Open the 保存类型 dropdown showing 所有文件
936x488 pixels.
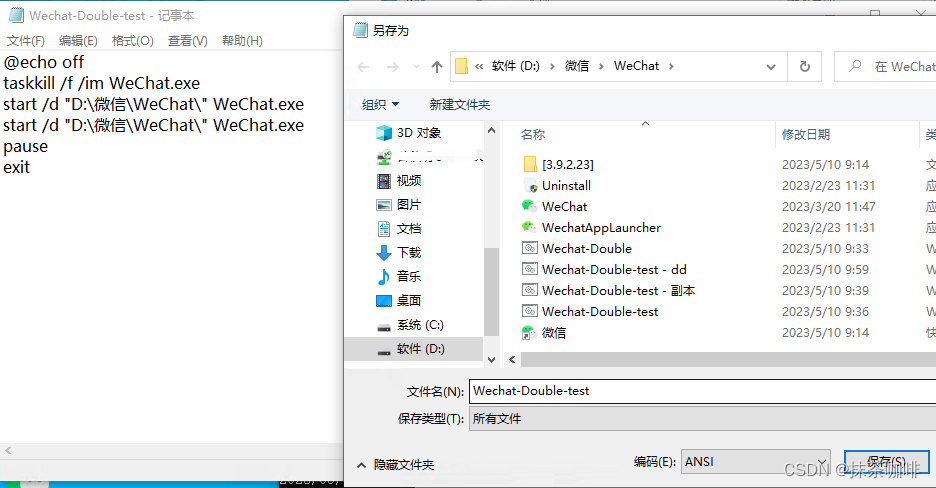(x=702, y=419)
